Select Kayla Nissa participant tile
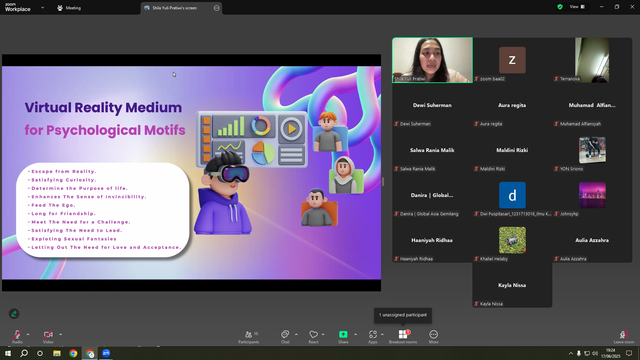The height and width of the screenshot is (360, 640). 512,285
